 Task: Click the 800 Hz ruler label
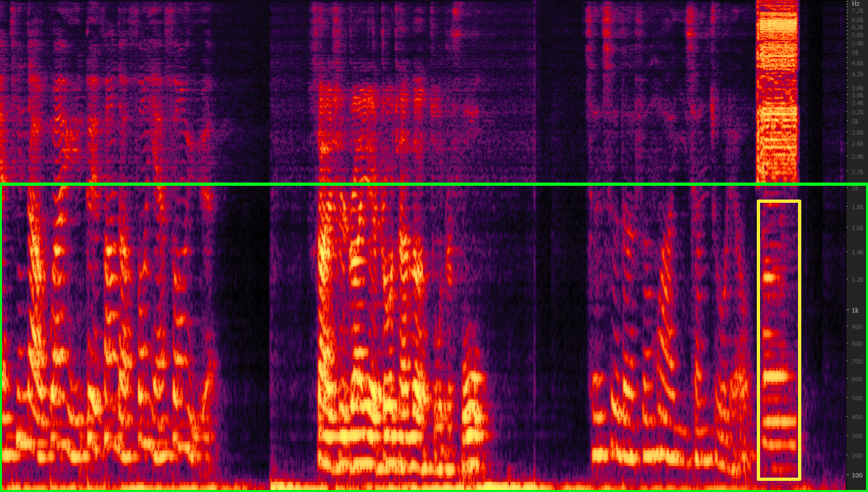click(x=856, y=344)
